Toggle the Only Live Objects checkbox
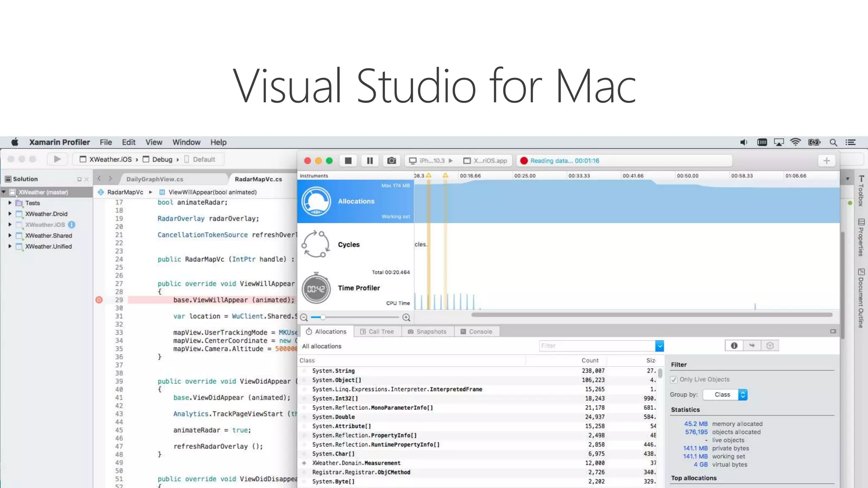 click(x=674, y=380)
